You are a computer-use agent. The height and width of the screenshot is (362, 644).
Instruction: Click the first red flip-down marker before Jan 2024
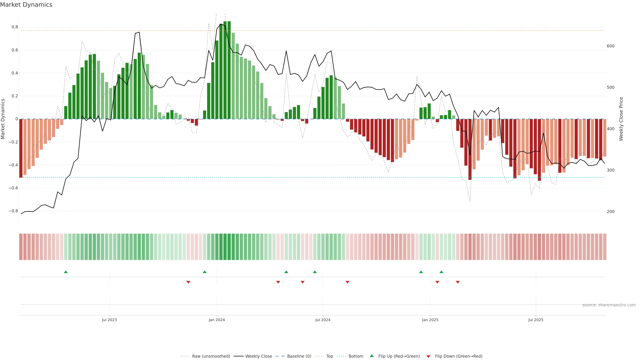pos(188,282)
